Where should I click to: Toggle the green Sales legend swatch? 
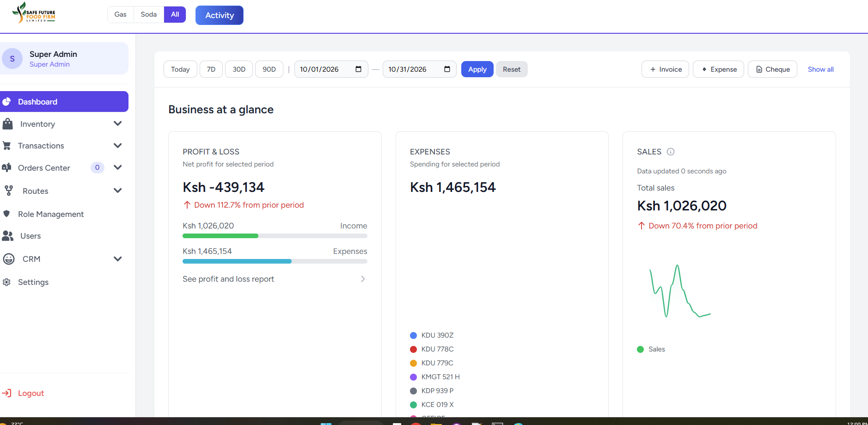point(641,349)
